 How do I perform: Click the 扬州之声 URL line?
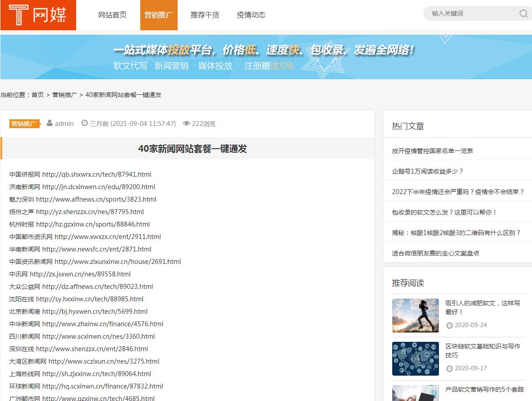(x=76, y=212)
